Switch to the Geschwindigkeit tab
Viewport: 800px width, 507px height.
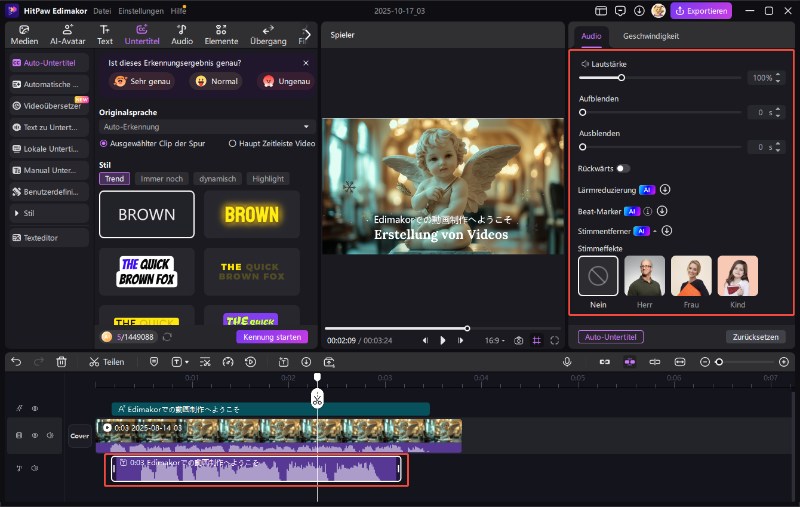651,36
